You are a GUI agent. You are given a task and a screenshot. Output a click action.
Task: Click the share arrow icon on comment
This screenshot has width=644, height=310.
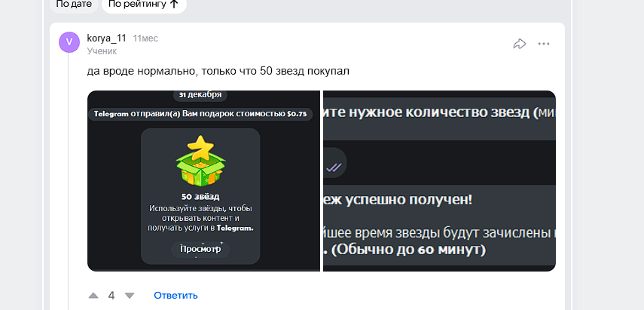click(519, 44)
